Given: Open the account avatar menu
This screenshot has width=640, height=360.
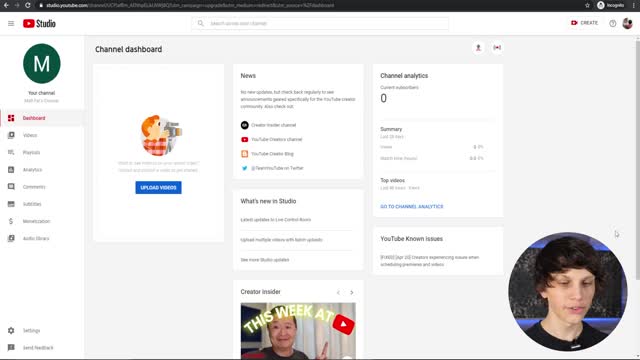Looking at the screenshot, I should [x=627, y=23].
